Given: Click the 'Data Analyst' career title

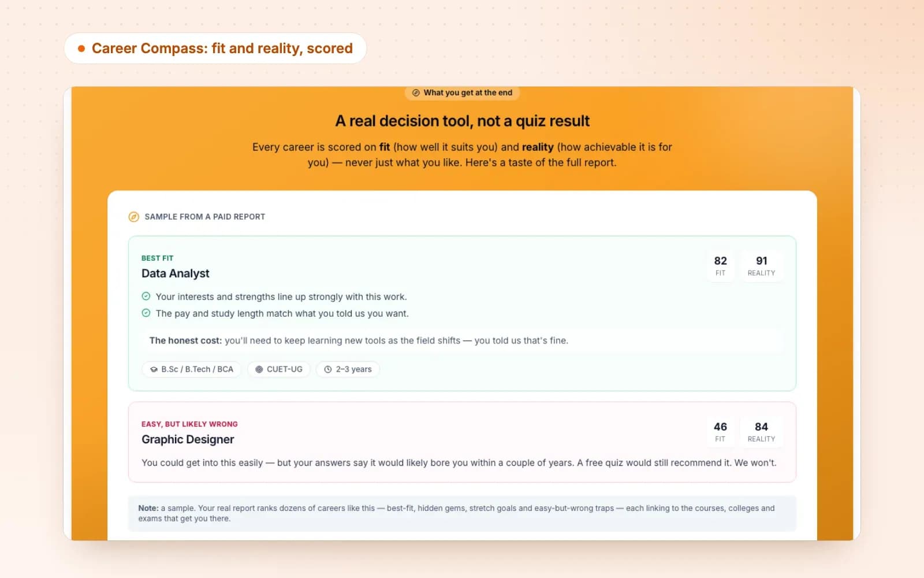Looking at the screenshot, I should (176, 273).
